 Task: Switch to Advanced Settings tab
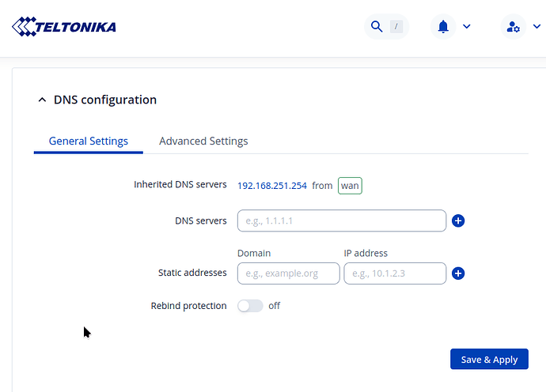coord(203,141)
